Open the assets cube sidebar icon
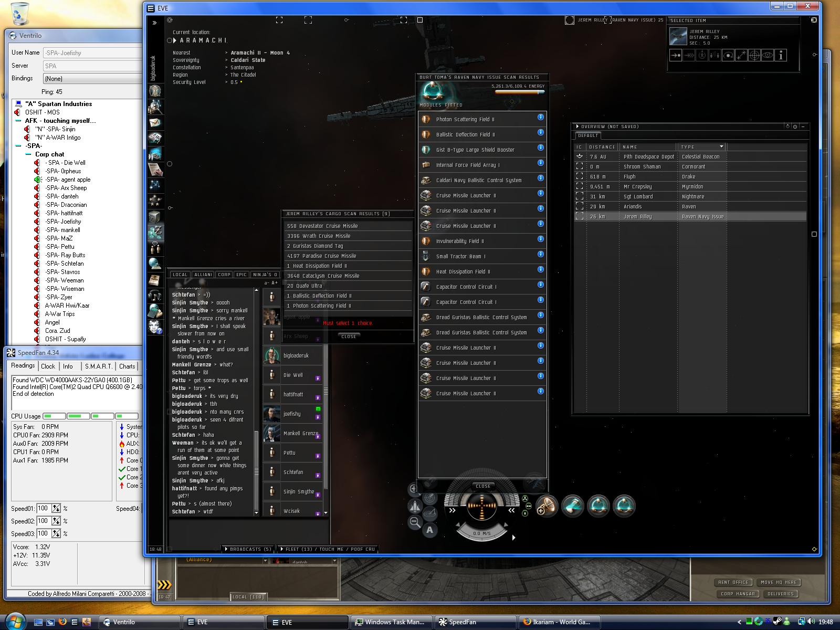 [155, 216]
